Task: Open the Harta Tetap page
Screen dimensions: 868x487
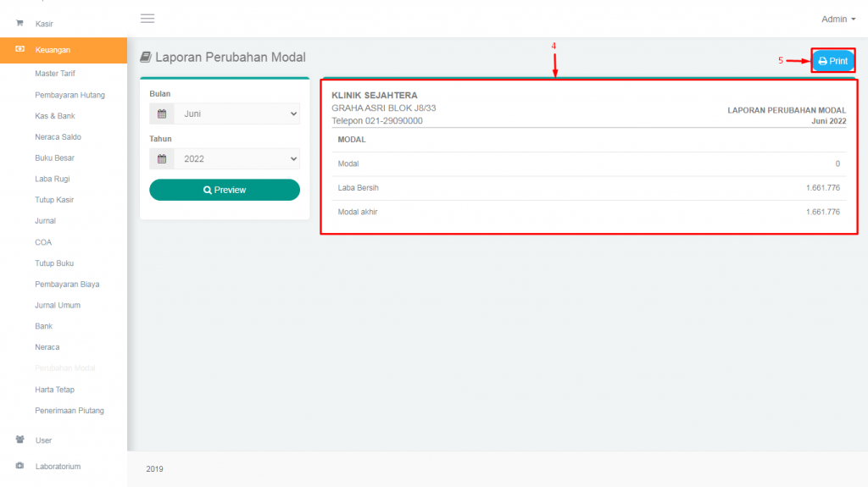Action: (54, 390)
